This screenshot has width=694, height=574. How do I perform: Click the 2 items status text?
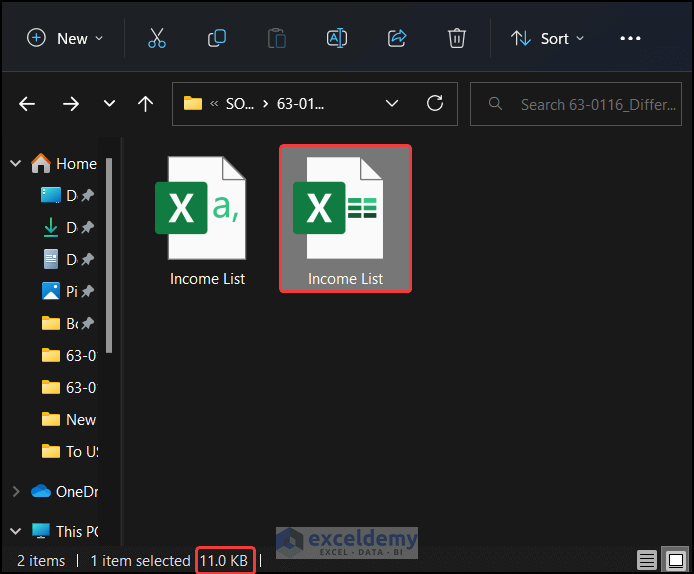(x=41, y=561)
